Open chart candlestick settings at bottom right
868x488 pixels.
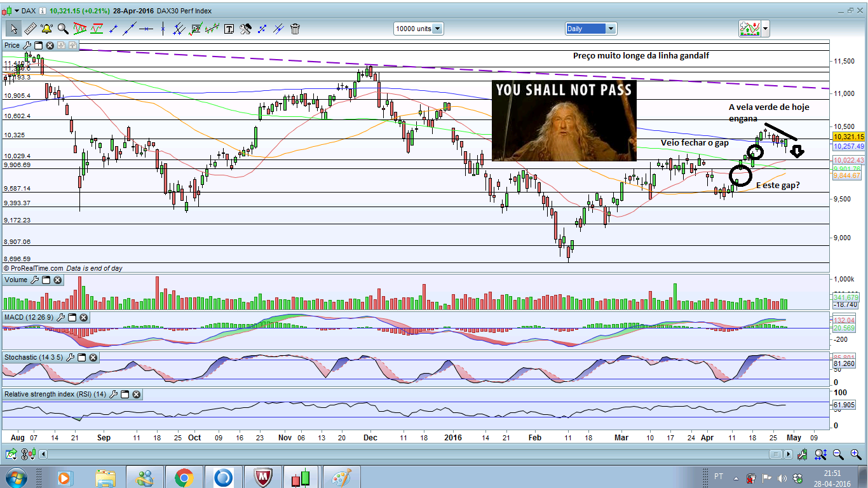[x=804, y=454]
